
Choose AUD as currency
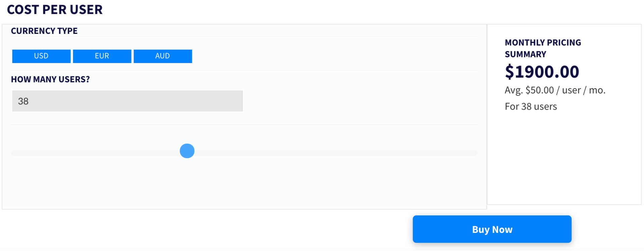pyautogui.click(x=163, y=56)
